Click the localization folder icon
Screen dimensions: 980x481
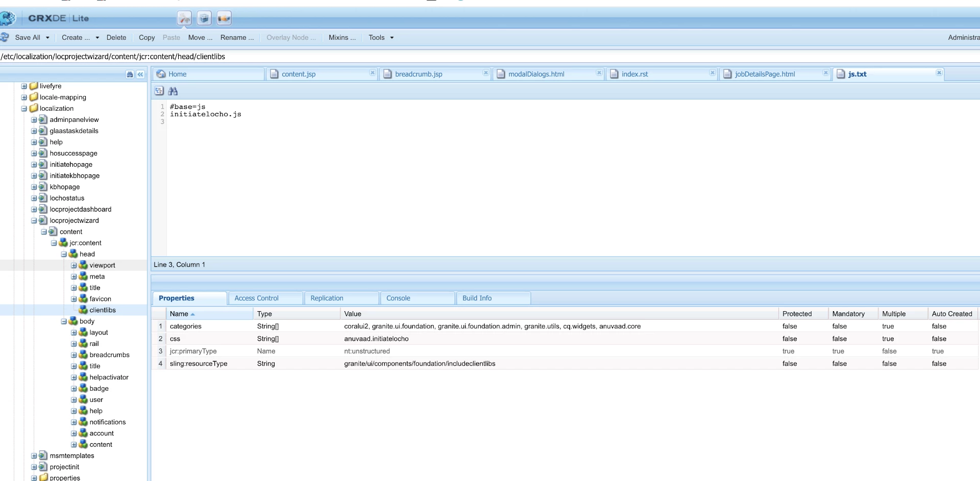34,108
